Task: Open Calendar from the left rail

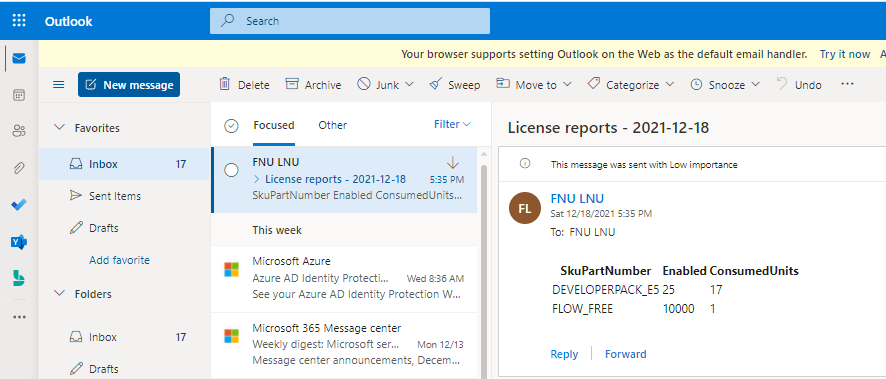Action: [19, 95]
